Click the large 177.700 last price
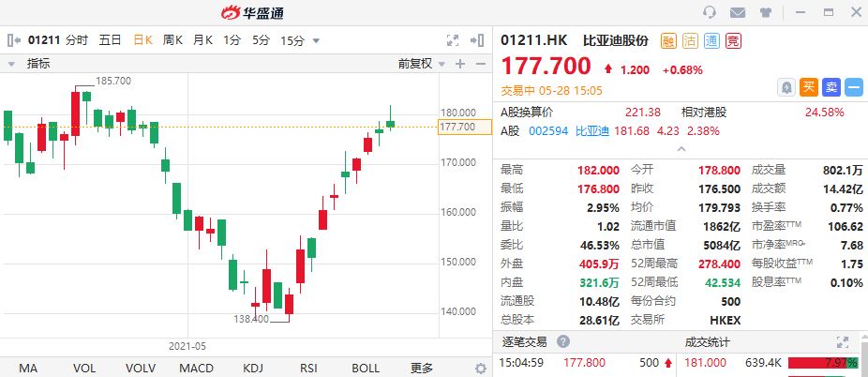868x377 pixels. tap(546, 66)
